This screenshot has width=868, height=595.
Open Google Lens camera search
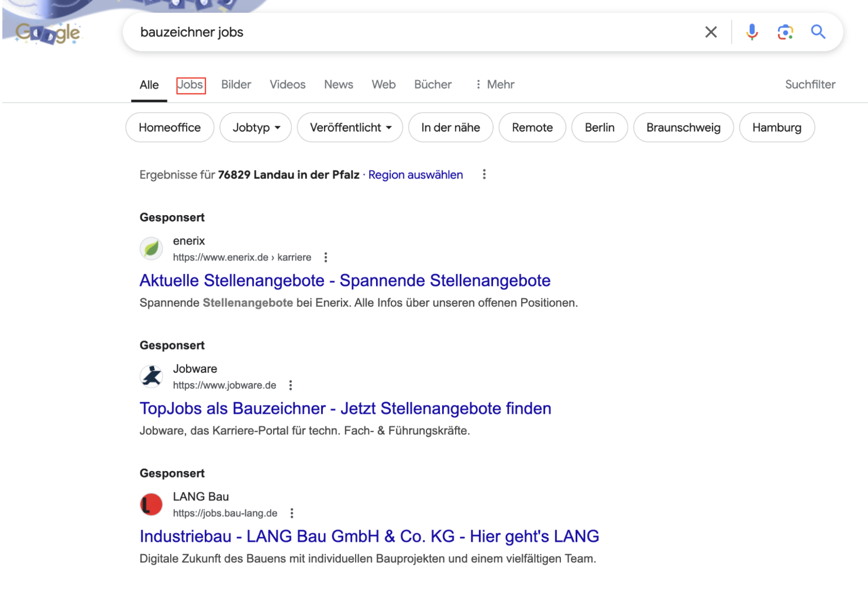point(785,32)
